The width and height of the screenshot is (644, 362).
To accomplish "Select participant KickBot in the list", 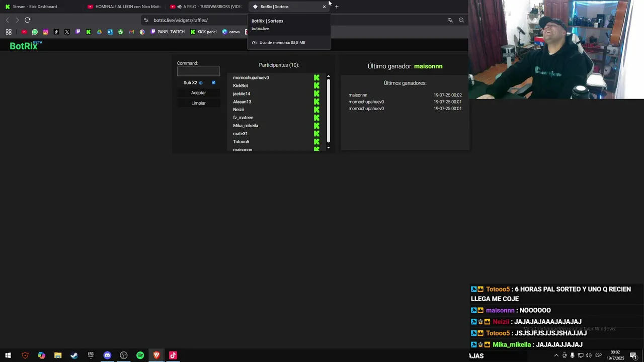I will tap(240, 85).
